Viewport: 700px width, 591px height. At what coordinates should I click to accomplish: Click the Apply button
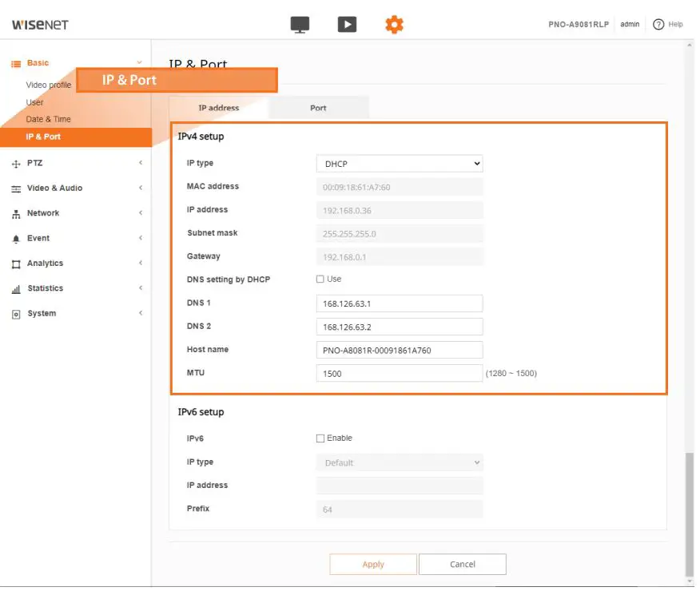click(373, 564)
